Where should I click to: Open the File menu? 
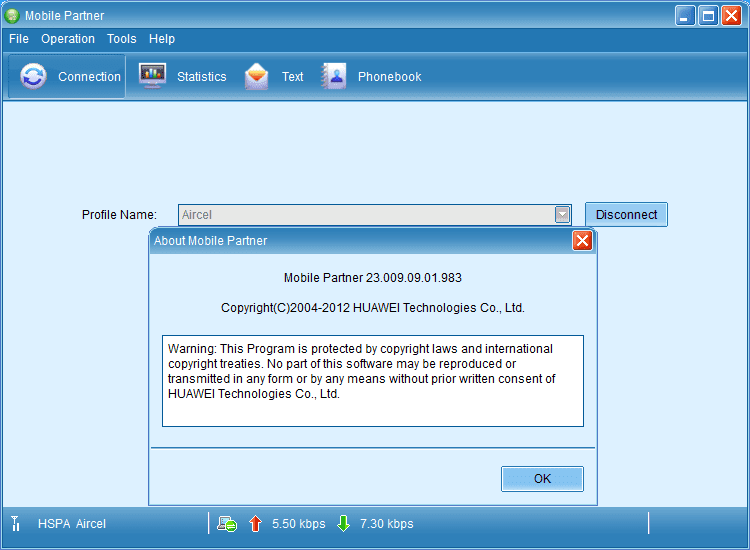[19, 39]
